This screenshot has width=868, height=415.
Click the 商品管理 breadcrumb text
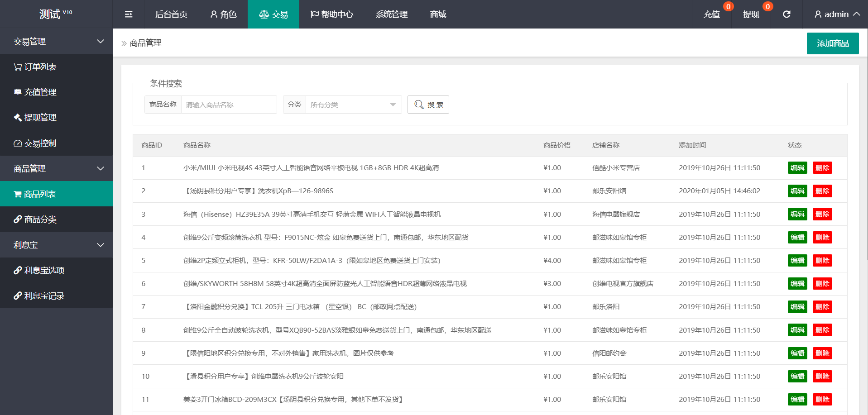(x=145, y=43)
